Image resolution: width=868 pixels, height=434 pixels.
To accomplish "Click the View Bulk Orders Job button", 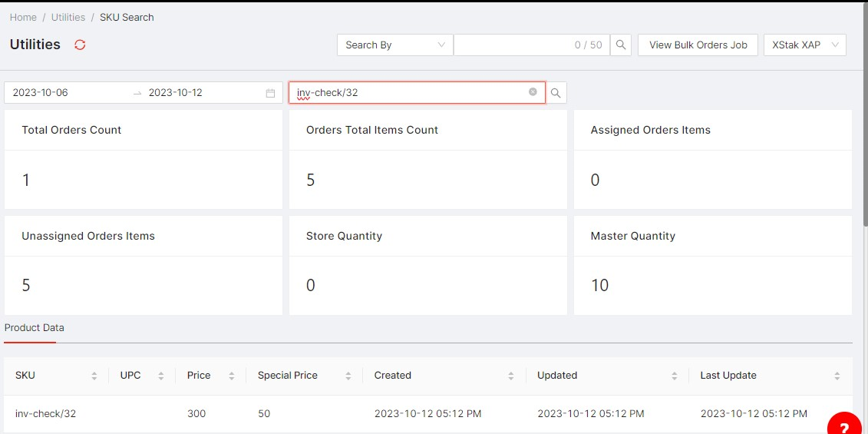I will coord(698,45).
